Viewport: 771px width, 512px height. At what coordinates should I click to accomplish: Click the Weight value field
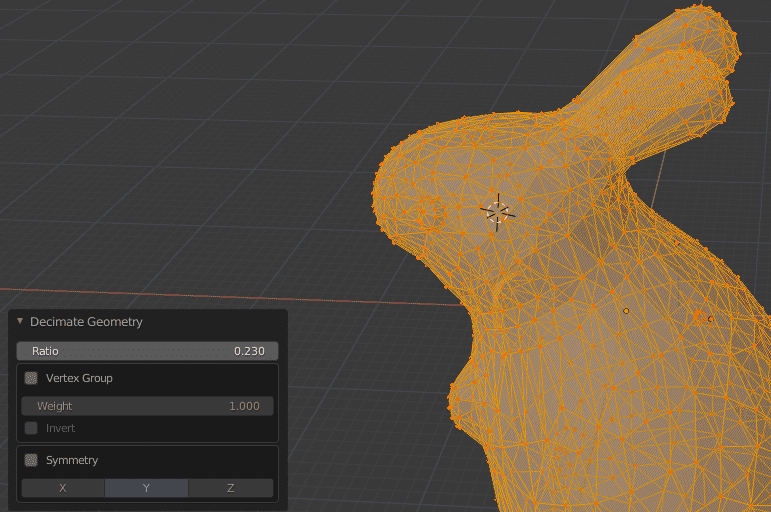(x=147, y=406)
